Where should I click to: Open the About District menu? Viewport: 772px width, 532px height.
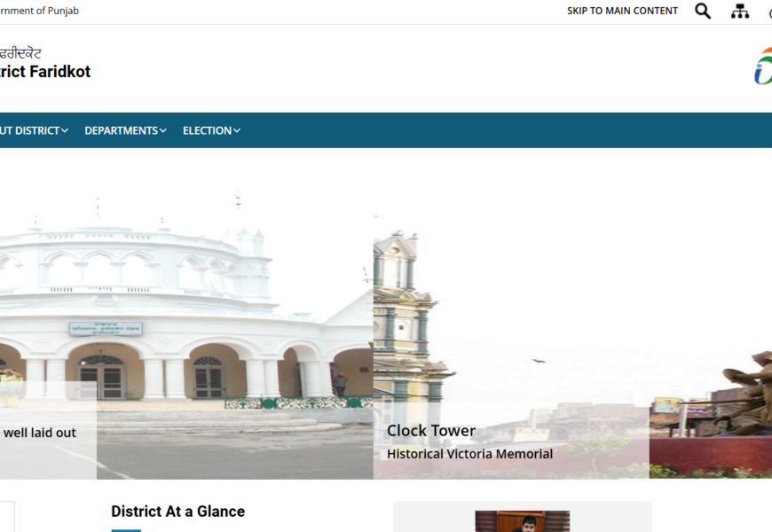28,130
